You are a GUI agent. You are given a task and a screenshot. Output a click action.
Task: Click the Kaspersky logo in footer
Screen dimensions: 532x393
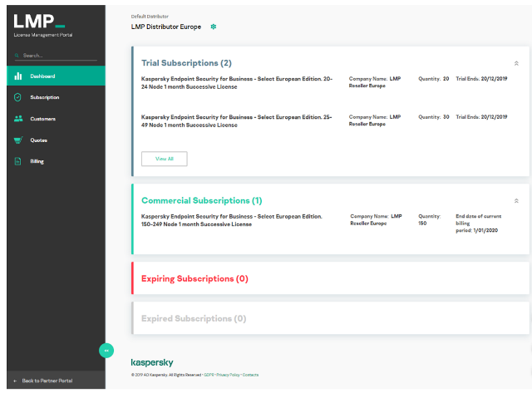coord(152,363)
